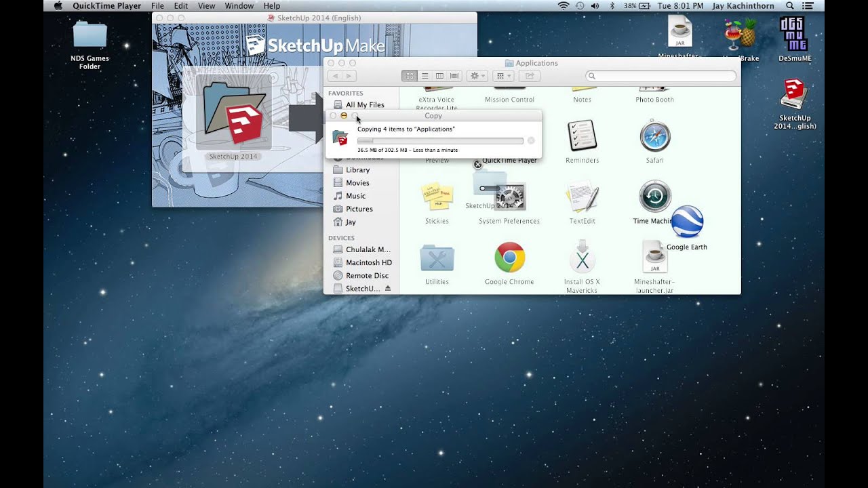
Task: Minimize the Copy dialog window
Action: coord(344,116)
